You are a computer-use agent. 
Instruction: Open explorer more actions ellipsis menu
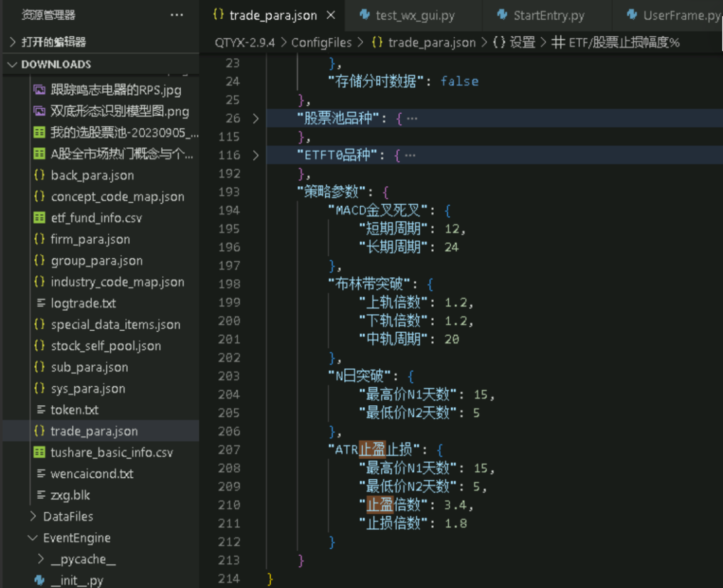coord(177,15)
